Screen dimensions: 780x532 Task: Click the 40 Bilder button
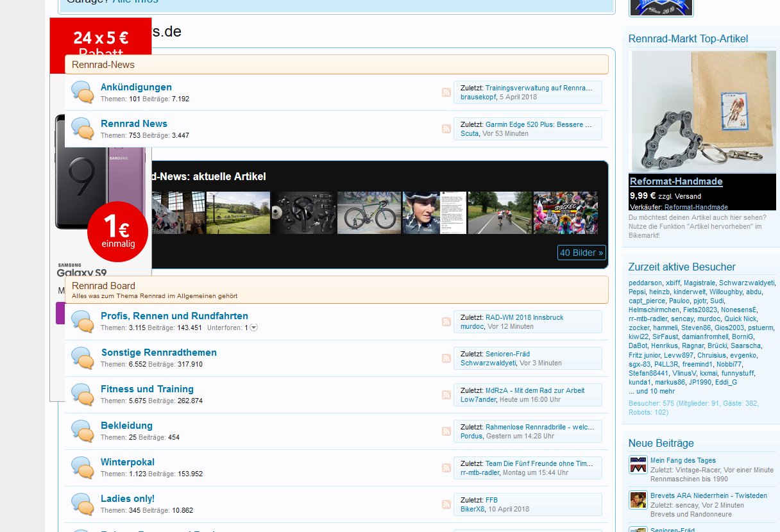[x=581, y=253]
